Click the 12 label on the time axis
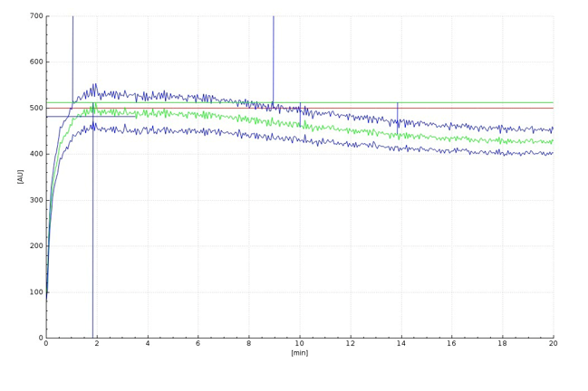Image resolution: width=588 pixels, height=391 pixels. click(351, 343)
